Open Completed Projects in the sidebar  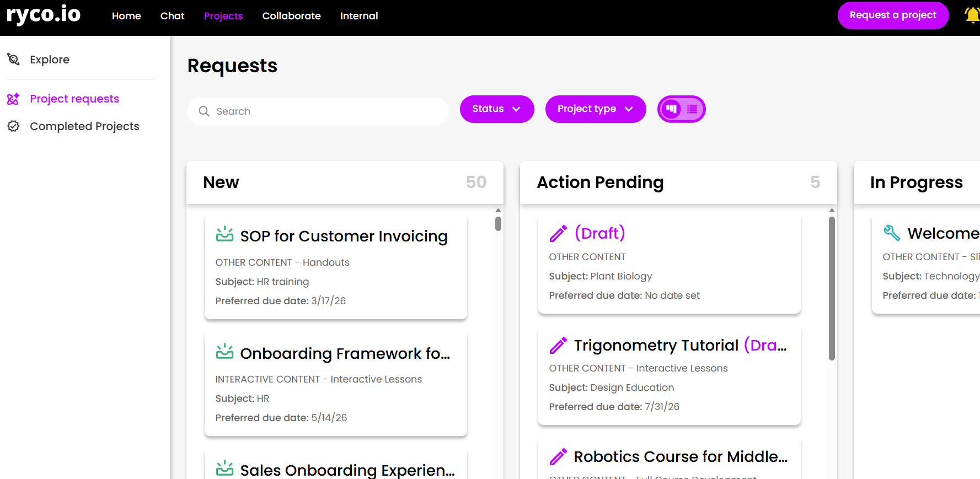click(84, 126)
